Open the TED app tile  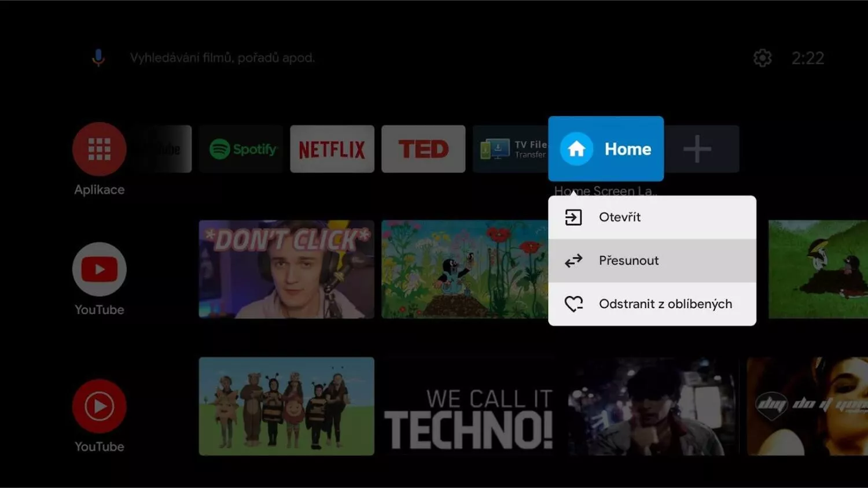coord(424,149)
